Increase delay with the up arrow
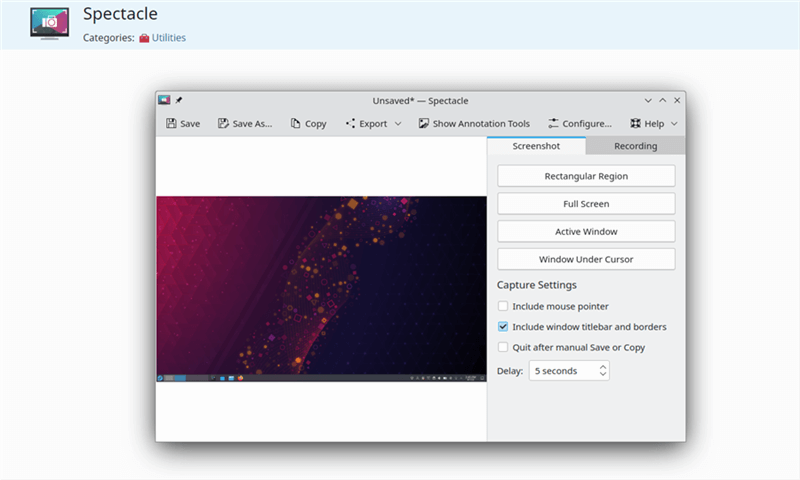The width and height of the screenshot is (800, 480). tap(603, 367)
